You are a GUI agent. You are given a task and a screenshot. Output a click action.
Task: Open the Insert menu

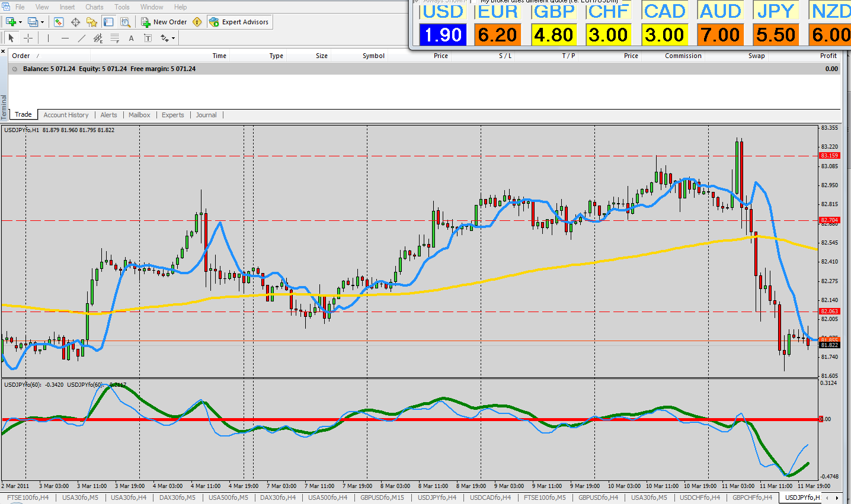pyautogui.click(x=67, y=7)
